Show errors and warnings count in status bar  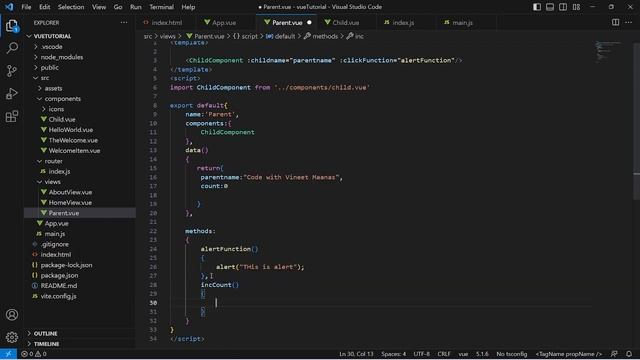point(34,354)
